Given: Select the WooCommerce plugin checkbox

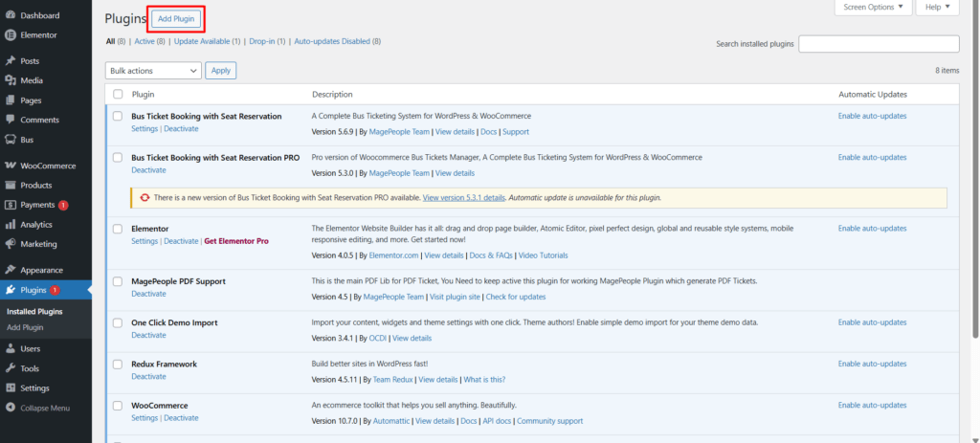Looking at the screenshot, I should [x=118, y=406].
